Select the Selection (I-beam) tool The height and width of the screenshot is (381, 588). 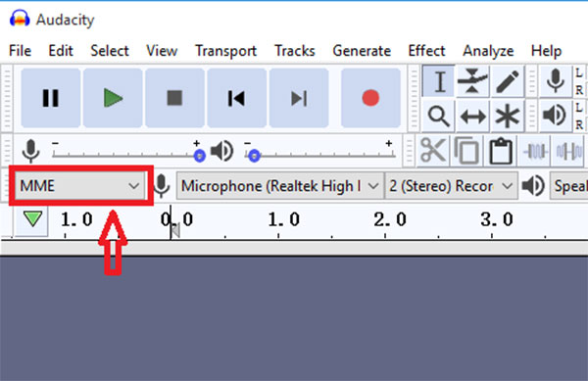pyautogui.click(x=439, y=81)
